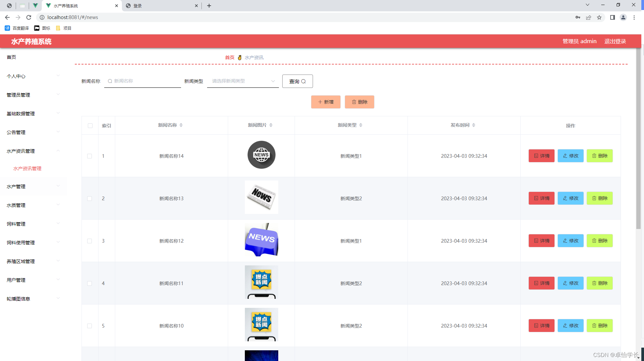Toggle the select-all checkbox in the table header
644x361 pixels.
coord(90,126)
